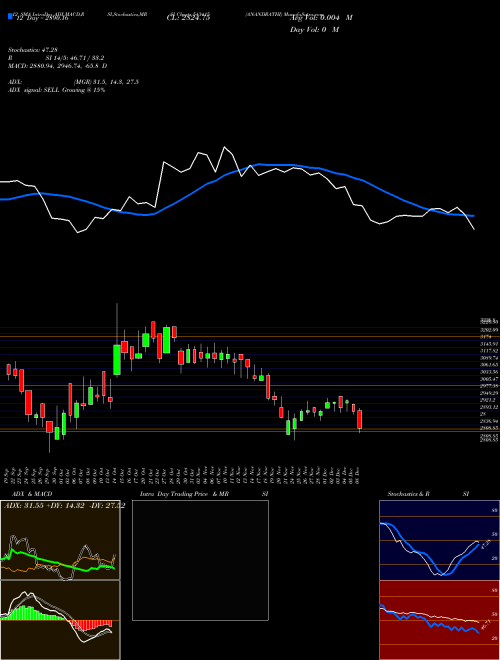Click the empty intraday trading price chart box
Image resolution: width=500 pixels, height=660 pixels.
200,560
